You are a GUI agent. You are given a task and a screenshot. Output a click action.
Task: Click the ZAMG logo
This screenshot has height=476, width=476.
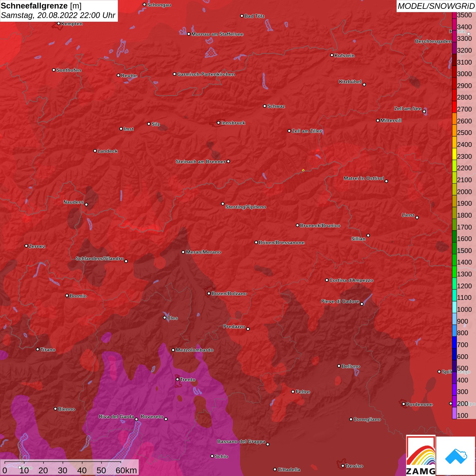tap(421, 455)
